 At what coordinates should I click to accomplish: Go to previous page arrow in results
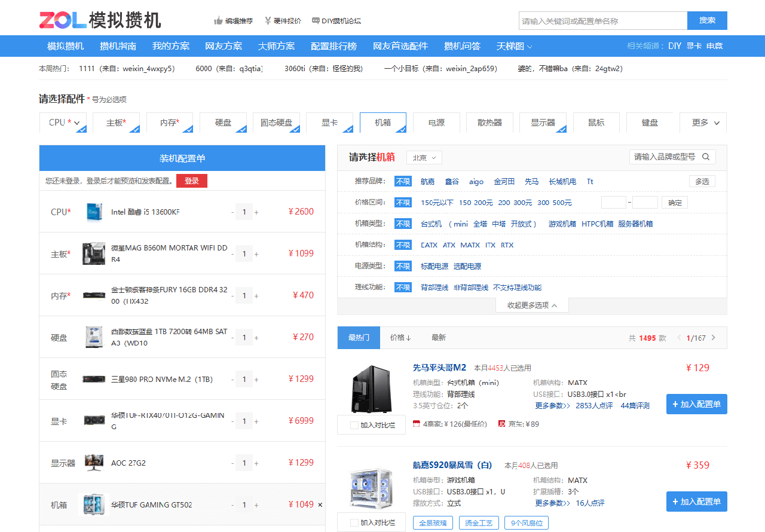tap(679, 338)
